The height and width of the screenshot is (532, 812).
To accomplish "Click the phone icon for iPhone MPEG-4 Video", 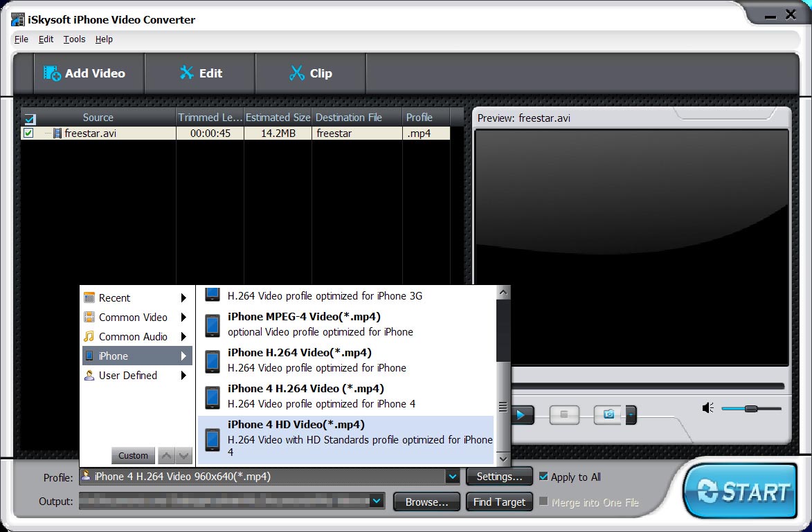I will [x=213, y=326].
